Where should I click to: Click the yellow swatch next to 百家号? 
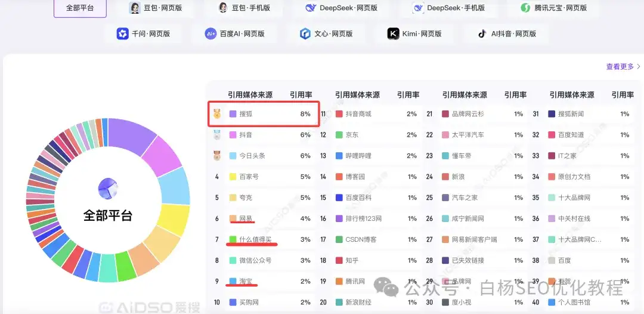tap(233, 177)
